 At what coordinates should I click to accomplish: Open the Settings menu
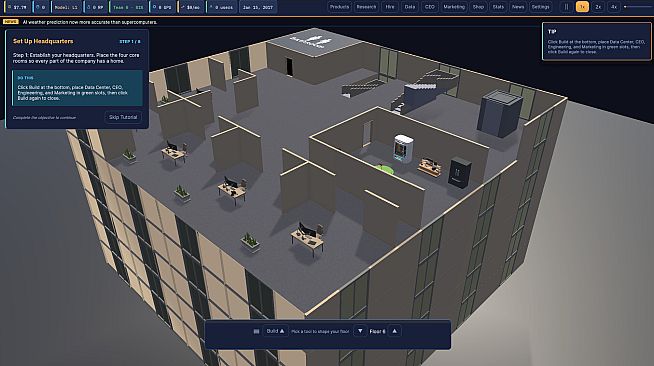pos(541,7)
